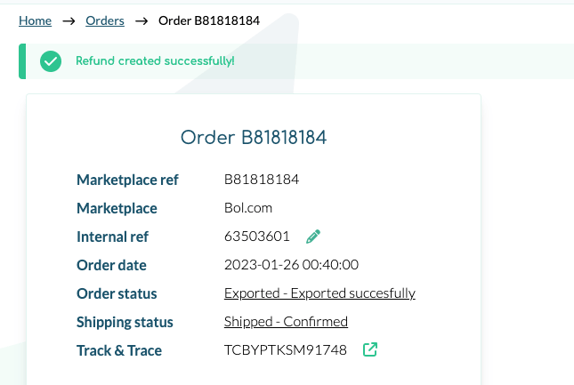
Task: Click the arrow after Home breadcrumb
Action: tap(68, 21)
